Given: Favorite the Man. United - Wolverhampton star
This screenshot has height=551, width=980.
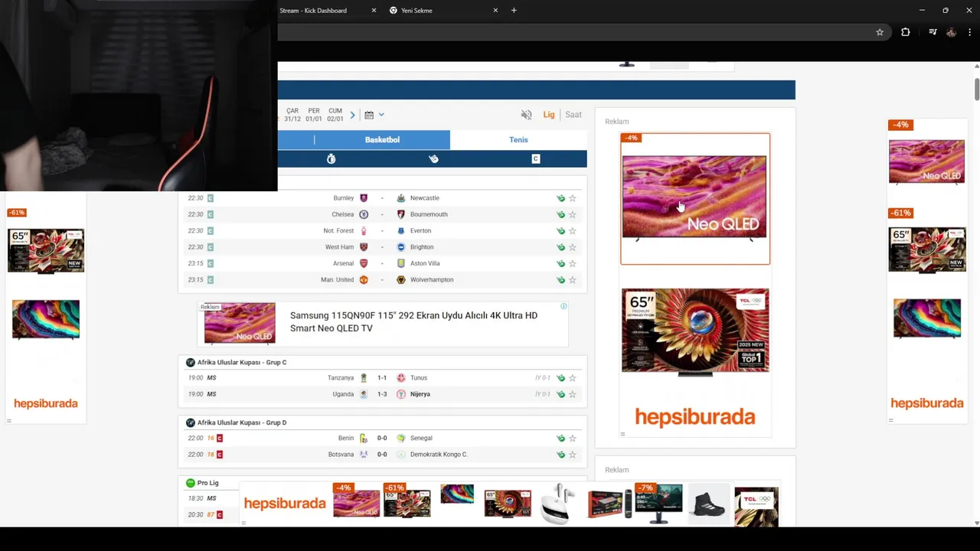Looking at the screenshot, I should point(572,280).
